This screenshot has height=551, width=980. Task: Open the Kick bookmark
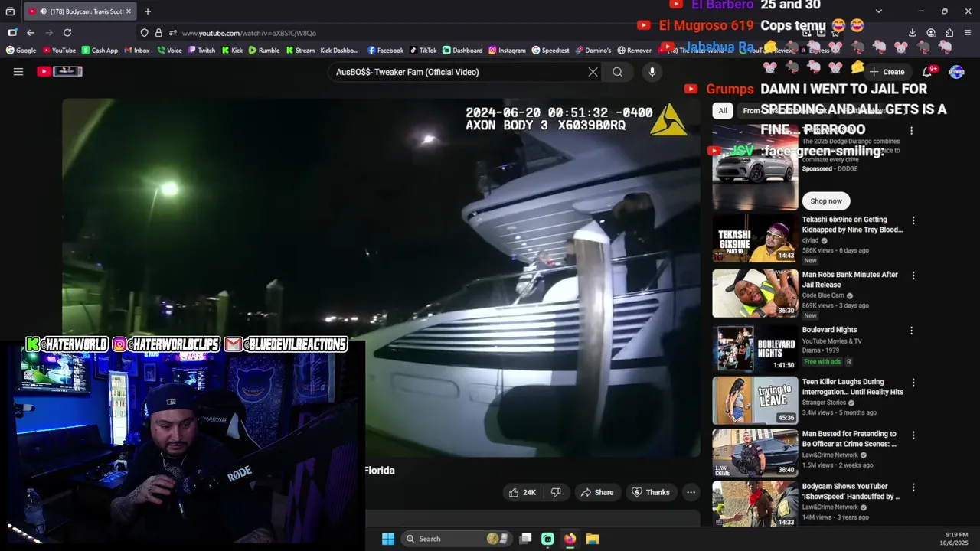232,51
